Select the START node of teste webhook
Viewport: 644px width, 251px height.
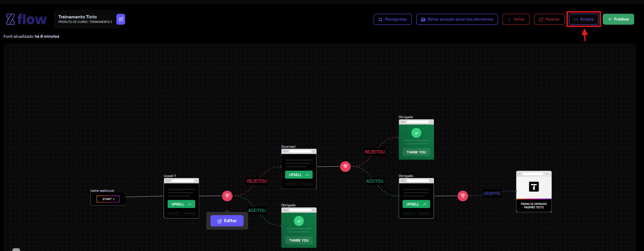tap(108, 199)
